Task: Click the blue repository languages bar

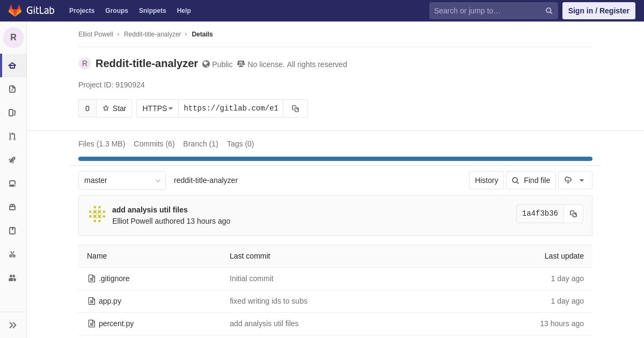Action: tap(335, 159)
